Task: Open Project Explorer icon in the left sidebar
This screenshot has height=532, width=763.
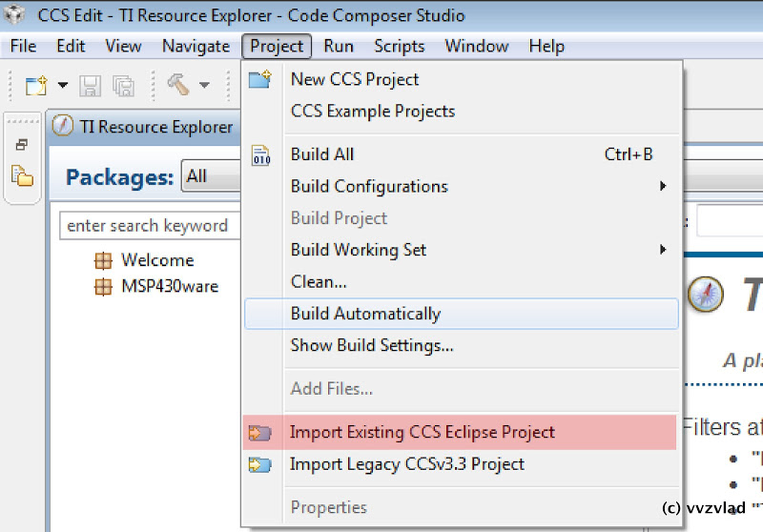Action: coord(21,175)
